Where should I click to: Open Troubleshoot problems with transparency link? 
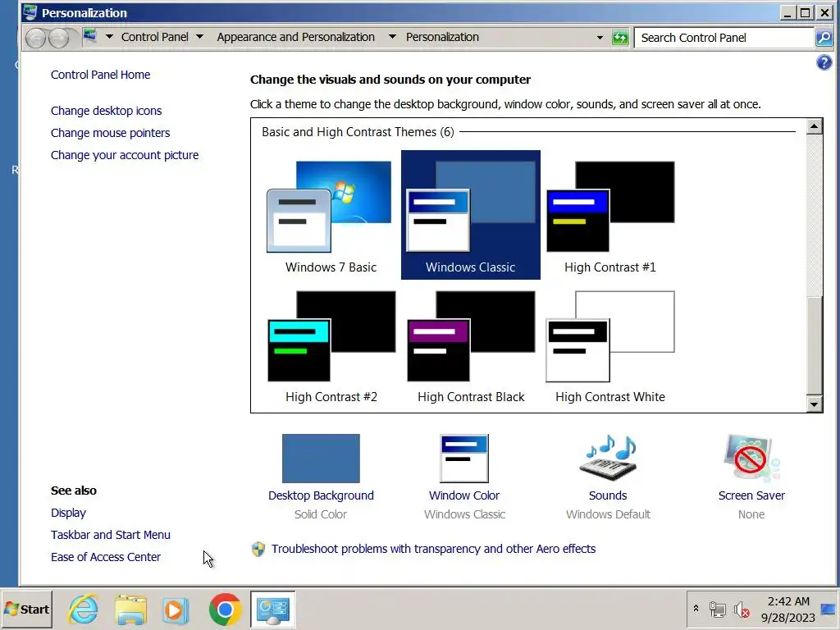(x=433, y=549)
